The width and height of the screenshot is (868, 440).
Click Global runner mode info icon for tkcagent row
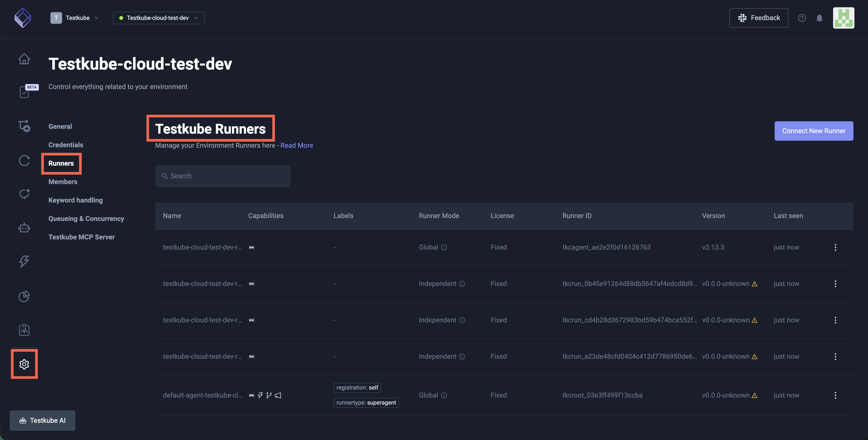point(444,247)
